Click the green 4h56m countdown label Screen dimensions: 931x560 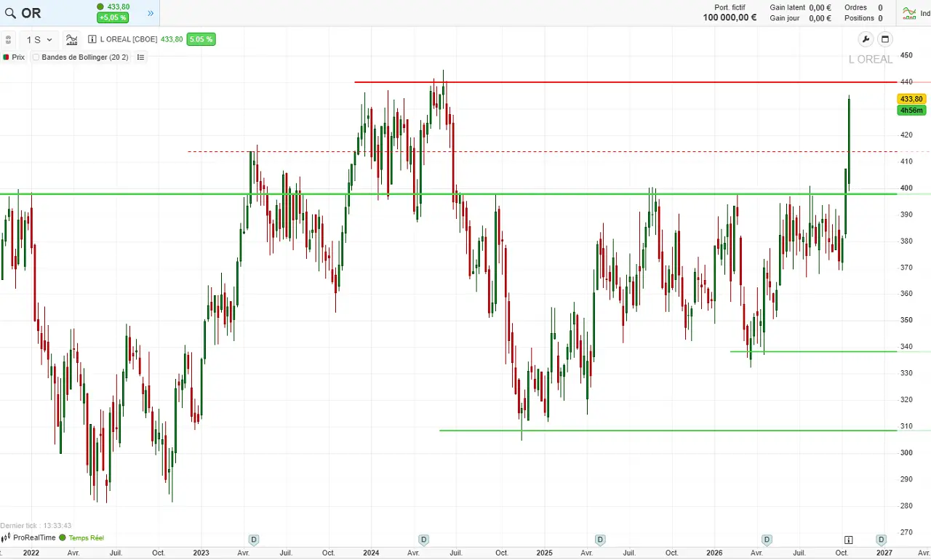(911, 111)
